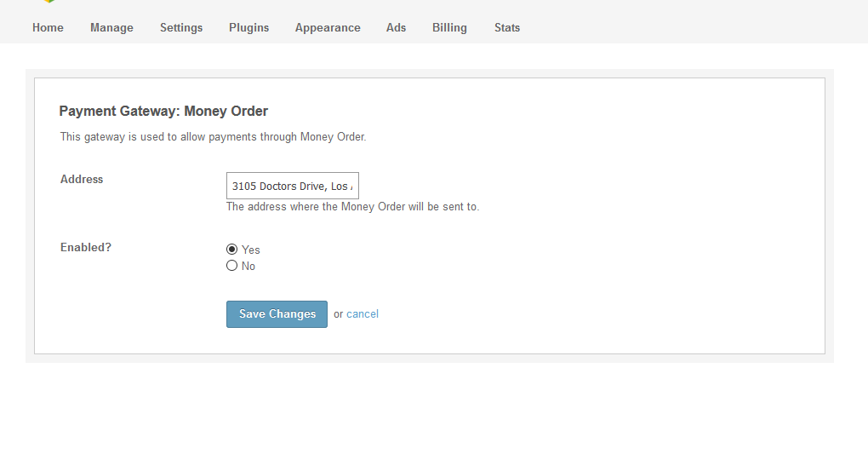
Task: Select the Yes radio button circle
Action: pyautogui.click(x=231, y=250)
